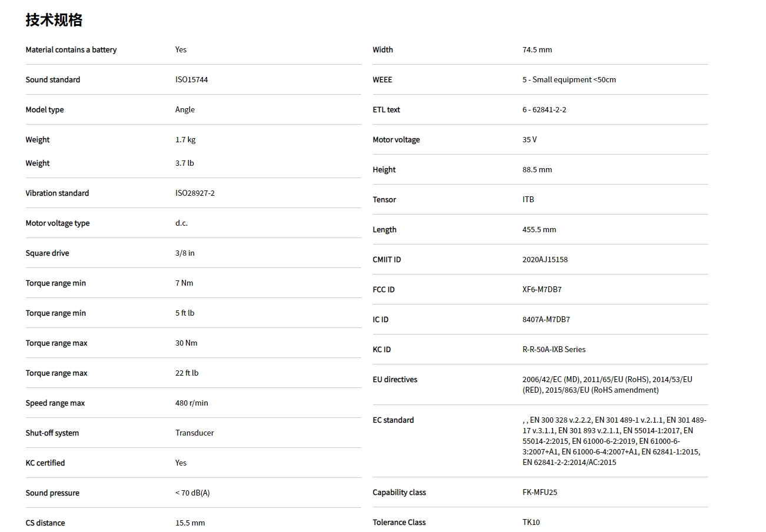Select the Capability class FK-MFU25 value

[539, 493]
